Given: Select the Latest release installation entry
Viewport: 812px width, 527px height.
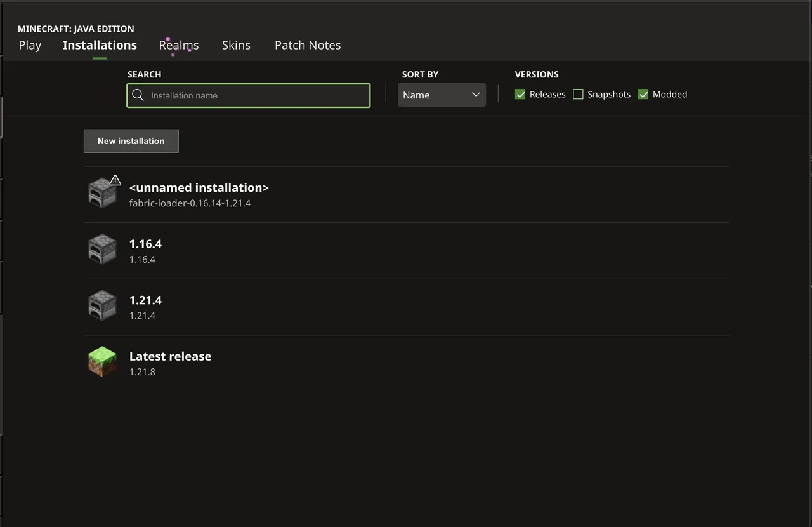Looking at the screenshot, I should [407, 363].
